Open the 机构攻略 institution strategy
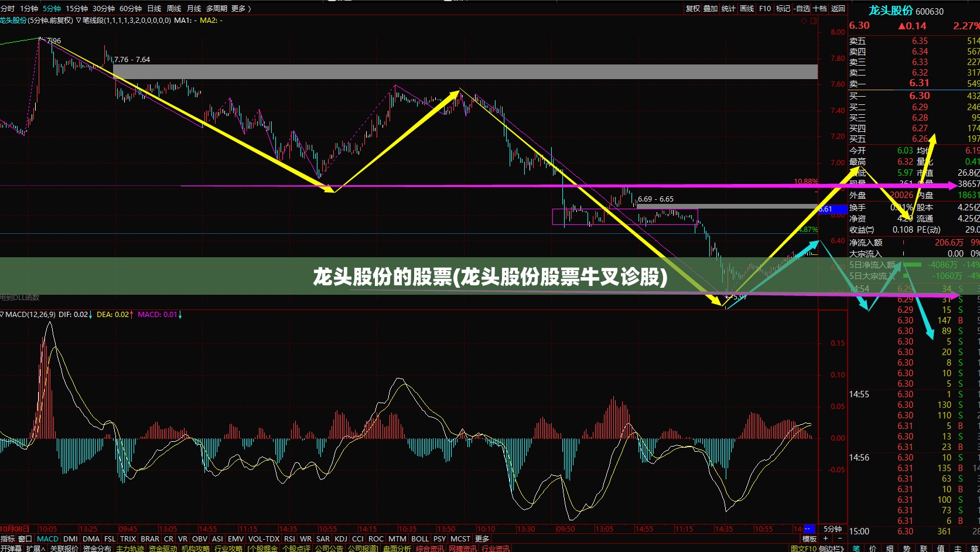The height and width of the screenshot is (552, 980). (196, 548)
